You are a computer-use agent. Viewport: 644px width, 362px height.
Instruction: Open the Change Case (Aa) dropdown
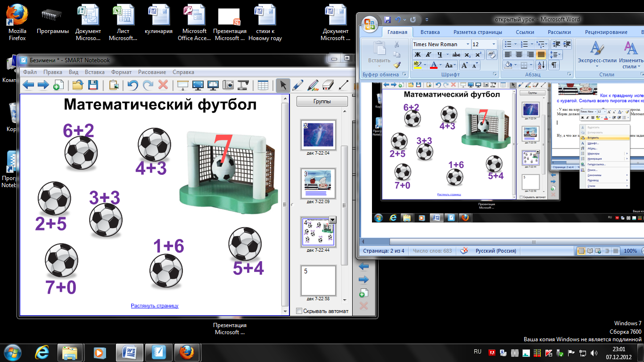click(451, 65)
